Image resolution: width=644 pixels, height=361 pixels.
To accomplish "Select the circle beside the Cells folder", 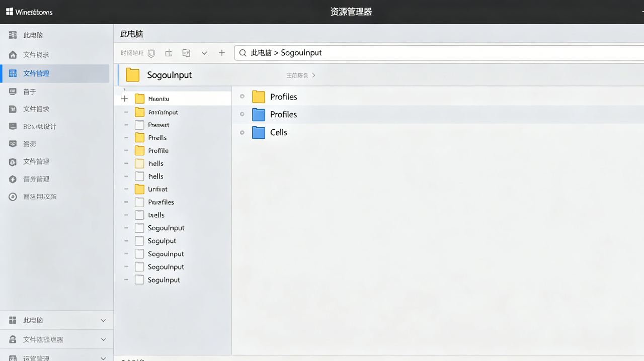I will pos(242,132).
